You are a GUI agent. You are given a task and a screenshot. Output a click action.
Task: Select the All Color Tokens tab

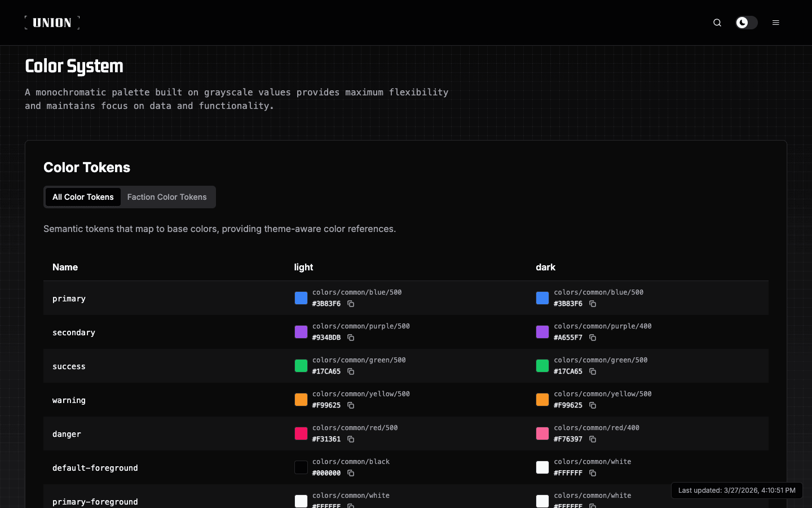83,197
